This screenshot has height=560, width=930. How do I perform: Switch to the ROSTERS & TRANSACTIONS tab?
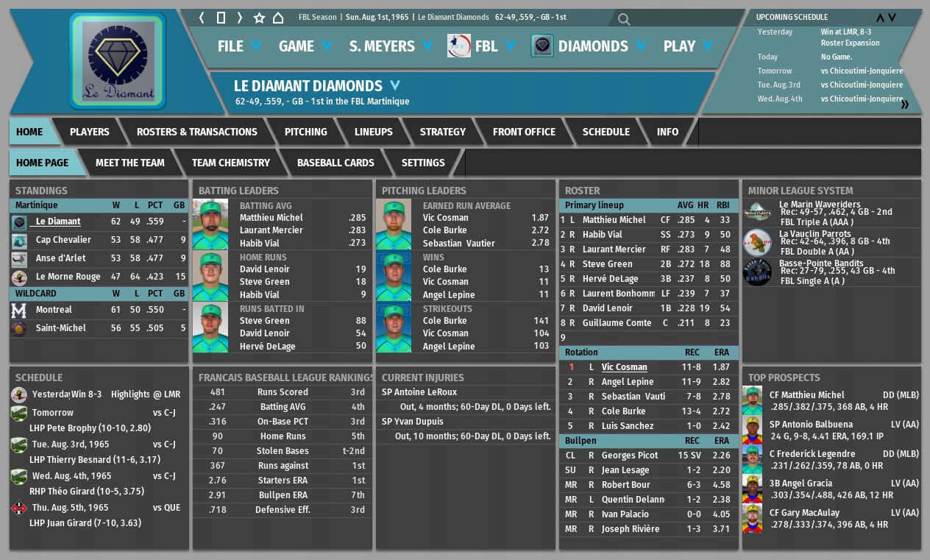pos(196,132)
